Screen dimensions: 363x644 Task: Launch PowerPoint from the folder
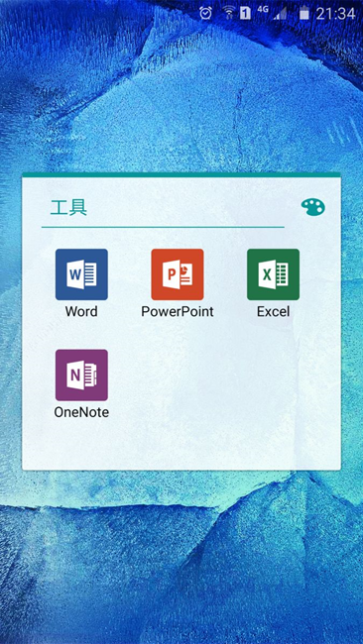178,274
